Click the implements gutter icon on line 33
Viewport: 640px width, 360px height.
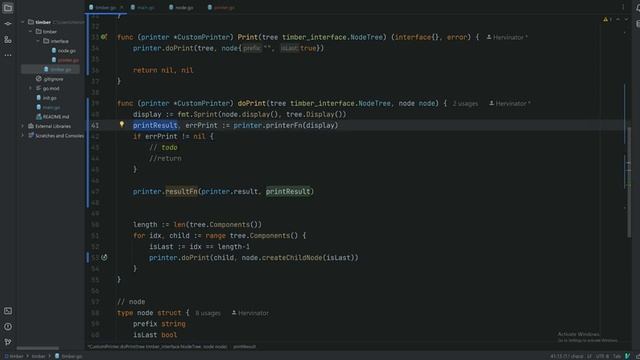point(104,37)
